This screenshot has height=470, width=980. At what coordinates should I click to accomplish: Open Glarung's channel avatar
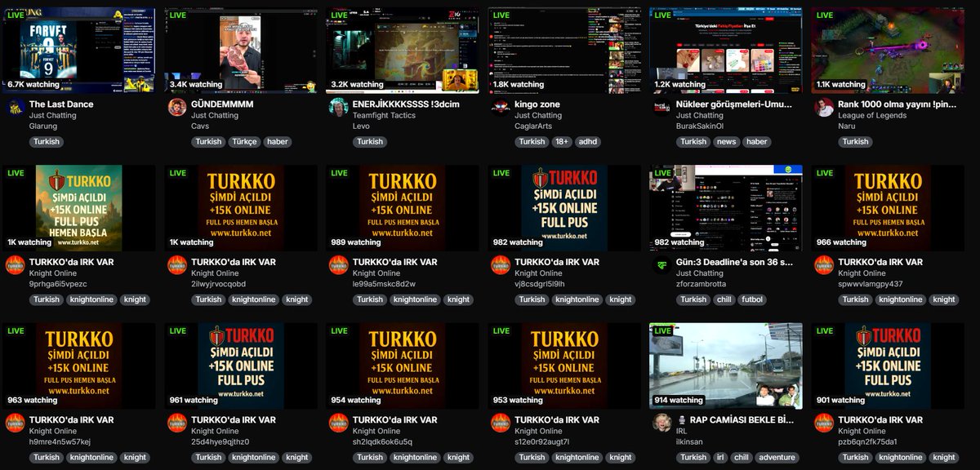click(x=15, y=108)
